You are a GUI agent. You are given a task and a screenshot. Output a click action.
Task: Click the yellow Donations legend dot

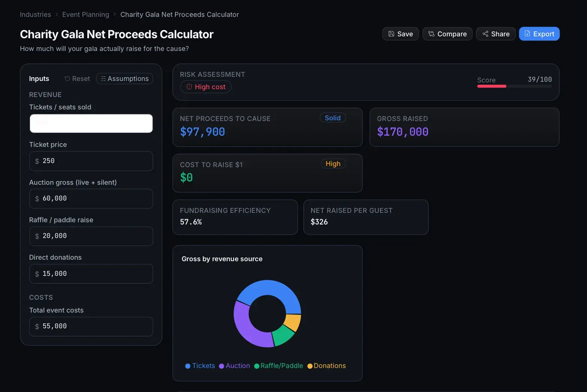point(310,366)
